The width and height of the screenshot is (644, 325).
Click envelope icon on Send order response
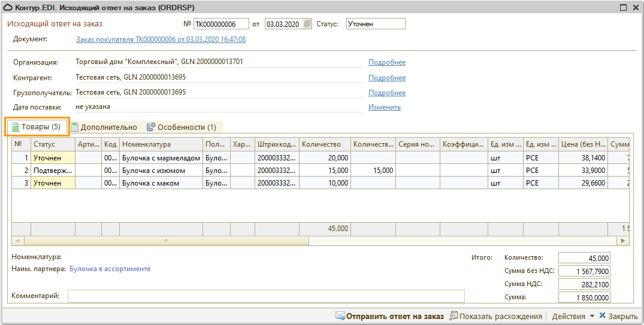pyautogui.click(x=340, y=316)
